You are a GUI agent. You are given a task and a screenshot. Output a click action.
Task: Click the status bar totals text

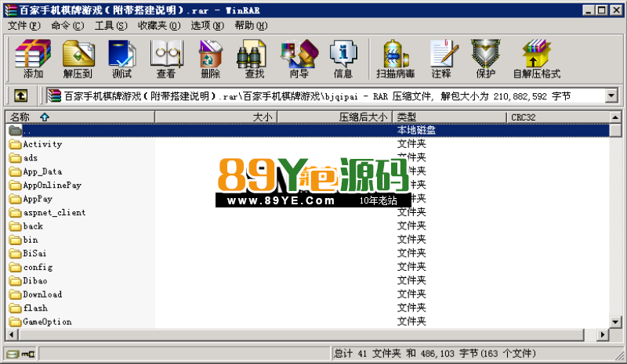point(435,354)
